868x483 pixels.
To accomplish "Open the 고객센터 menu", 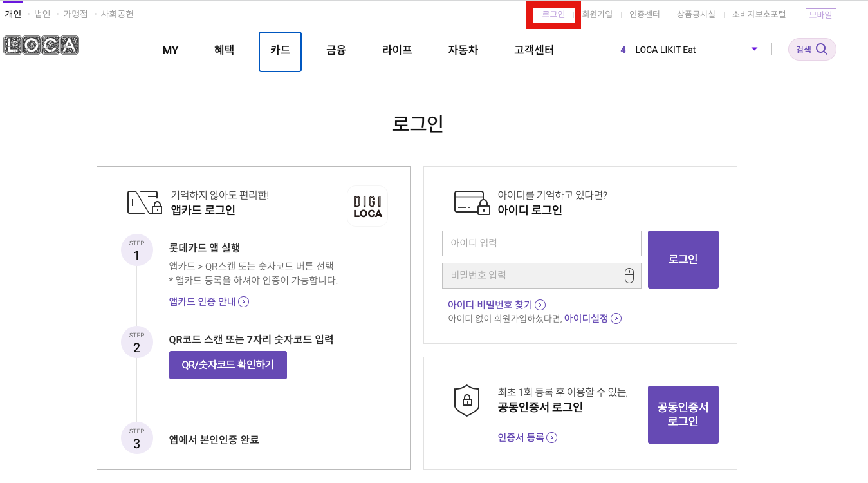I will pyautogui.click(x=534, y=50).
